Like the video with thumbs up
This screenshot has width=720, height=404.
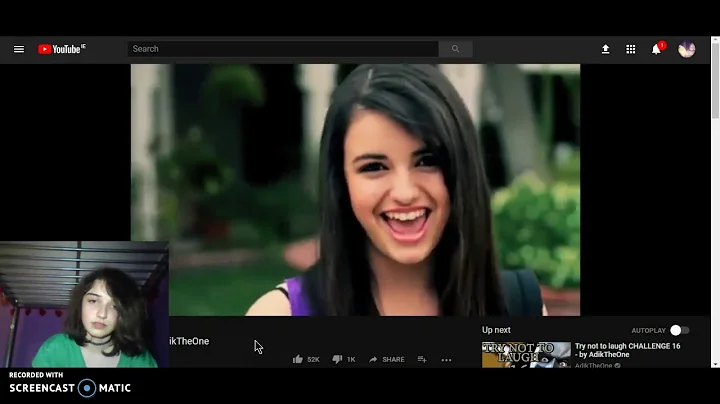pyautogui.click(x=298, y=359)
